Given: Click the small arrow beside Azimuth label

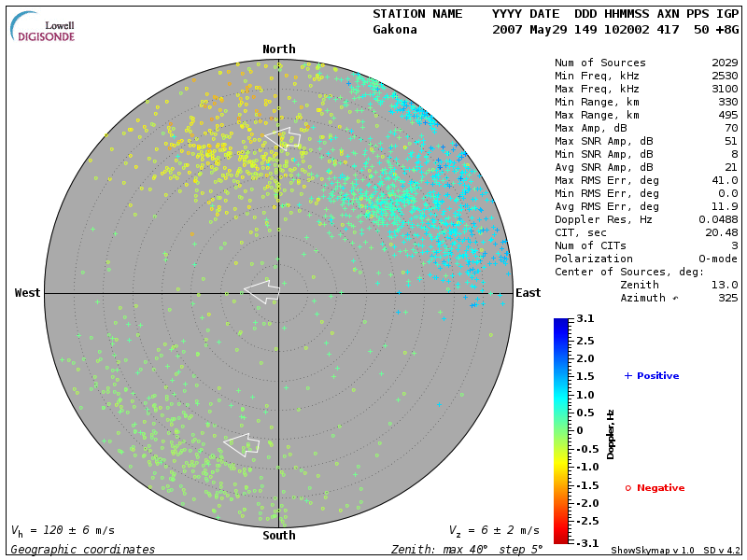Looking at the screenshot, I should point(675,298).
